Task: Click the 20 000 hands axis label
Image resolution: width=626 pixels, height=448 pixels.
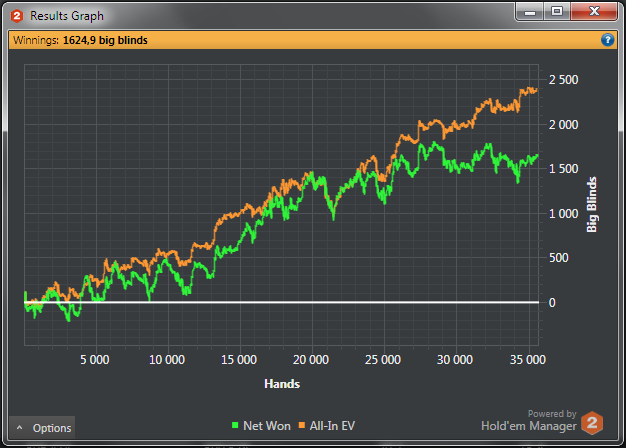Action: pyautogui.click(x=311, y=360)
